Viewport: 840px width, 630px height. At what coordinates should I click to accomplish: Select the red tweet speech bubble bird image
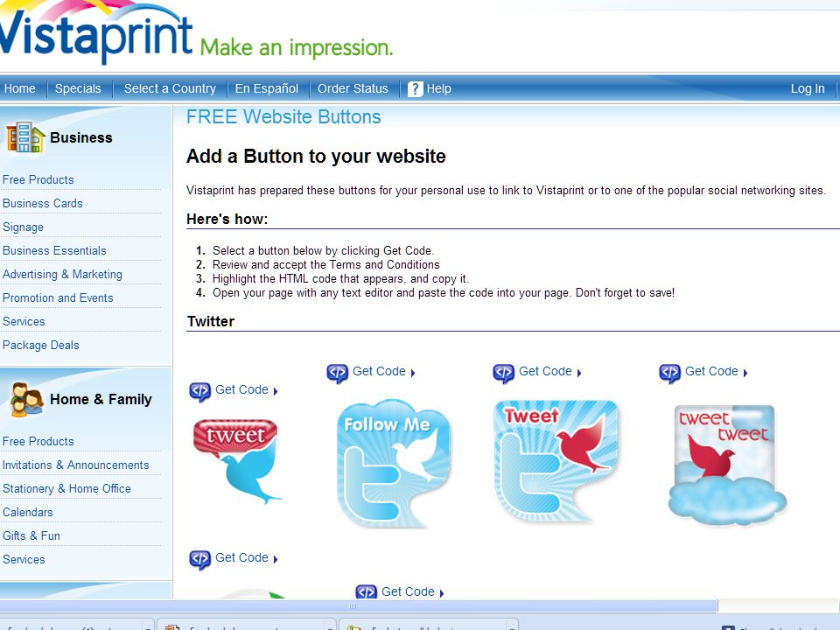pos(236,461)
